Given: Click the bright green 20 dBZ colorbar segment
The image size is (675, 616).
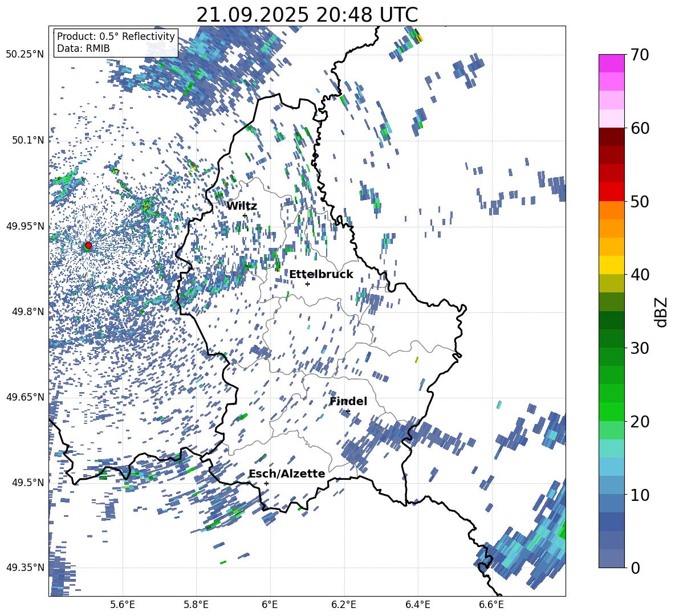Looking at the screenshot, I should (x=611, y=411).
